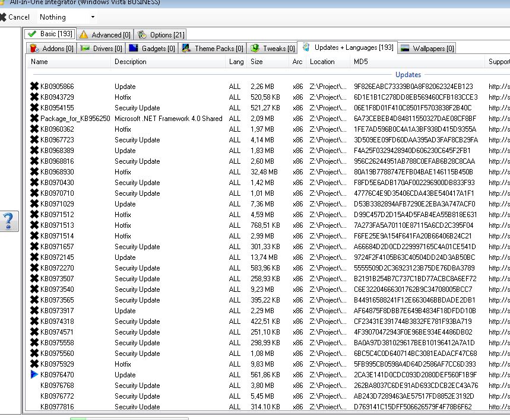Screen dimensions: 510x420
Task: Click the X icon beside Package_for_KB956250
Action: (x=34, y=118)
